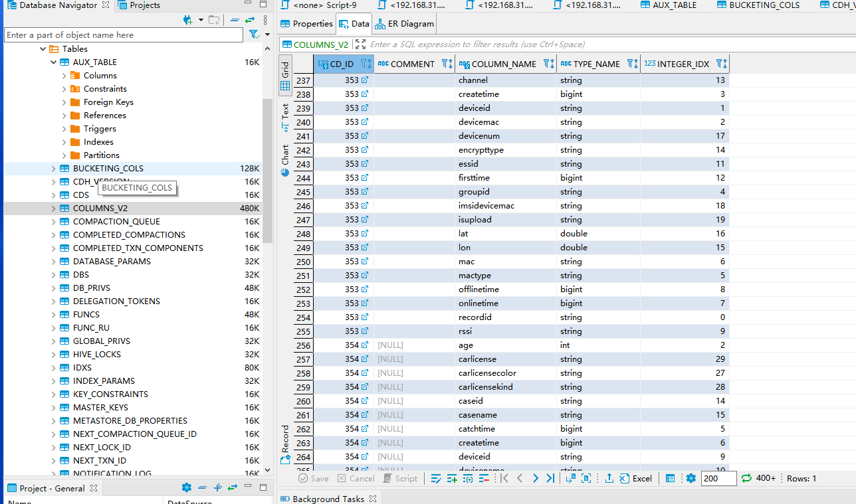Expand the COLUMNS_V2 table node
The height and width of the screenshot is (504, 856).
click(54, 209)
